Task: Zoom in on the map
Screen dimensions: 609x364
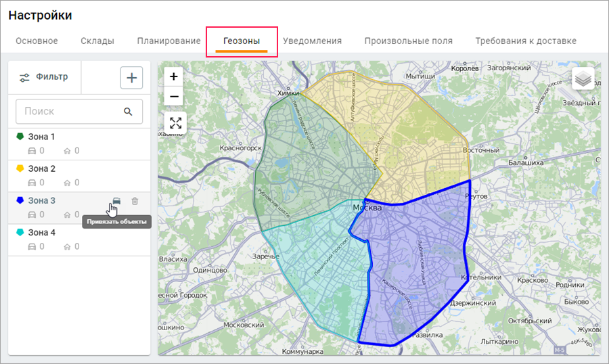Action: 174,76
